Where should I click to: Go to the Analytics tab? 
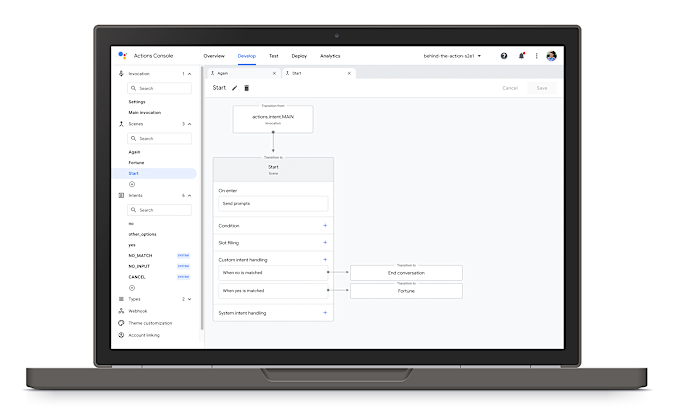click(x=330, y=56)
